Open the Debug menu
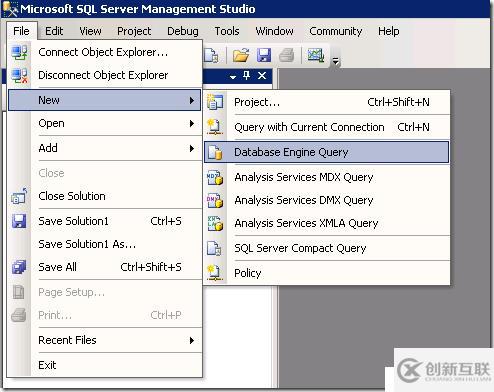The image size is (494, 392). click(183, 31)
